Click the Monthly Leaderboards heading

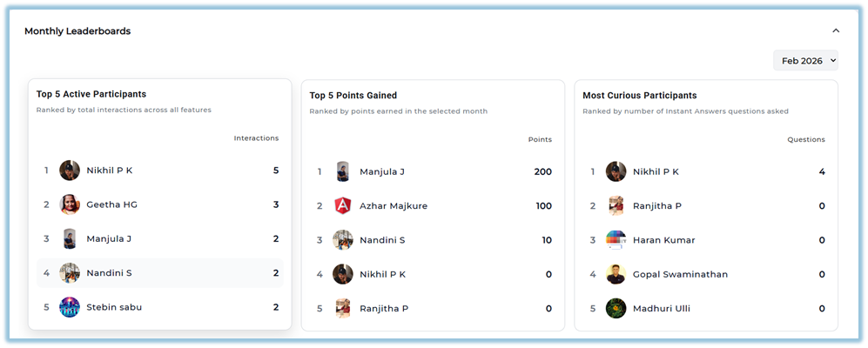(x=77, y=31)
